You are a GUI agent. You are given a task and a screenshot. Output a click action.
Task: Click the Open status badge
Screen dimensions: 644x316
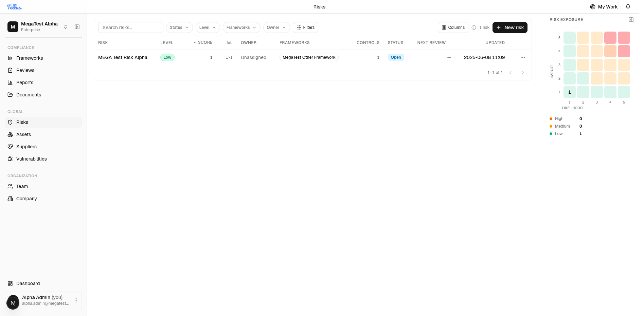click(396, 57)
